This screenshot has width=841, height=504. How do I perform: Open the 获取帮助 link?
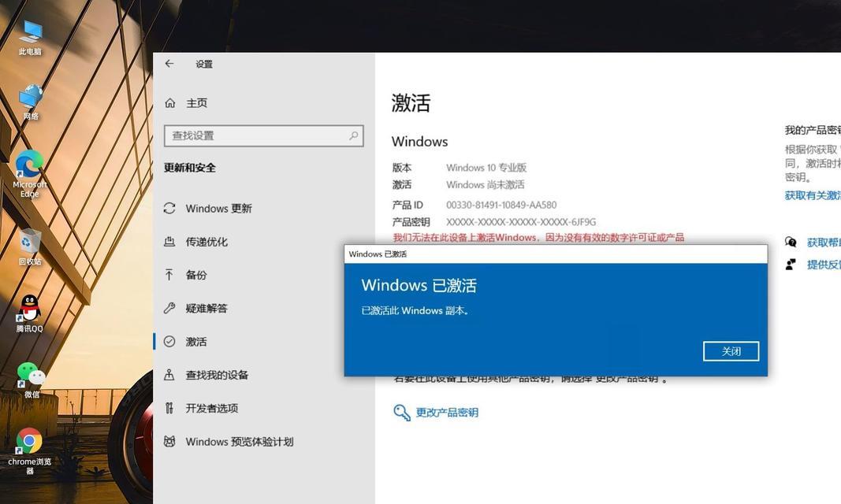[824, 243]
